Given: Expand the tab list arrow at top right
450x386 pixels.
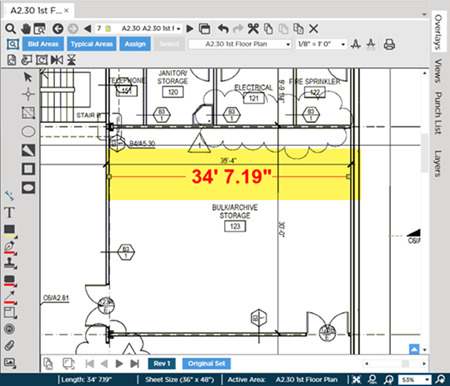Looking at the screenshot, I should (424, 14).
